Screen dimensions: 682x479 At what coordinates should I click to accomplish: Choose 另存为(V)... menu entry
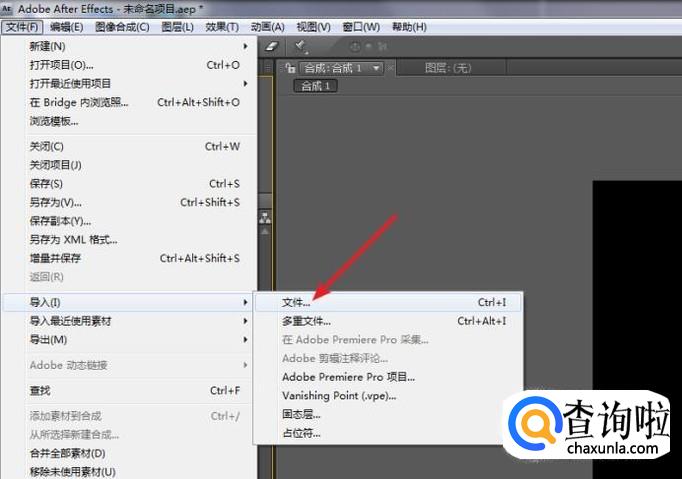click(x=130, y=202)
